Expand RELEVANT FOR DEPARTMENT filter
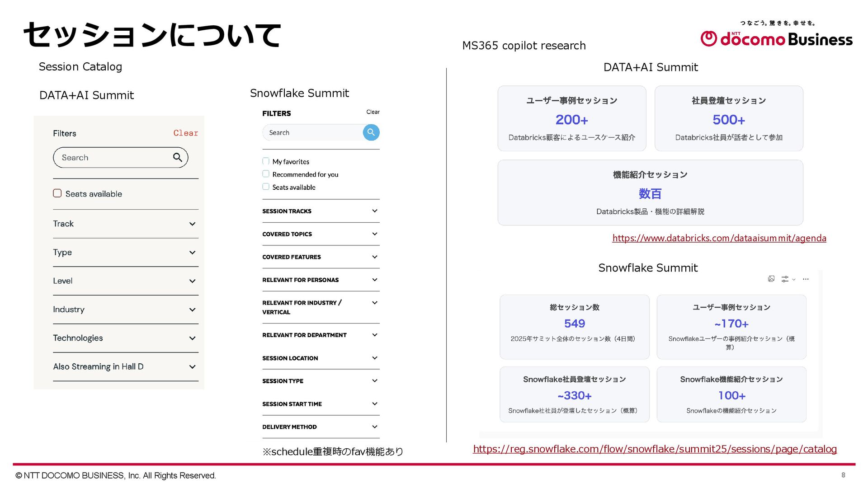The image size is (868, 488). [321, 335]
